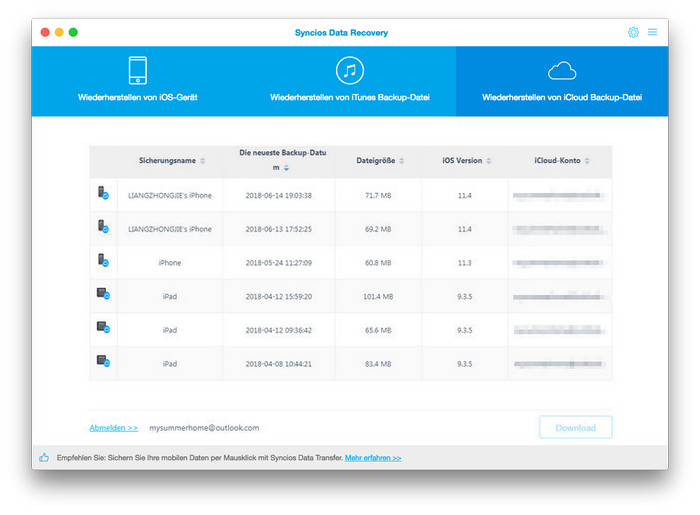Click date 2018-04-12 09:36:42

[279, 330]
